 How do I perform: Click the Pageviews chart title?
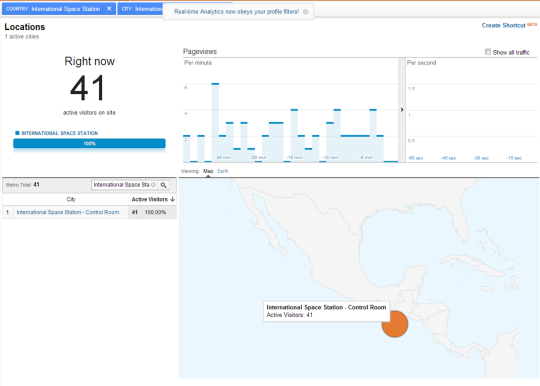point(200,52)
